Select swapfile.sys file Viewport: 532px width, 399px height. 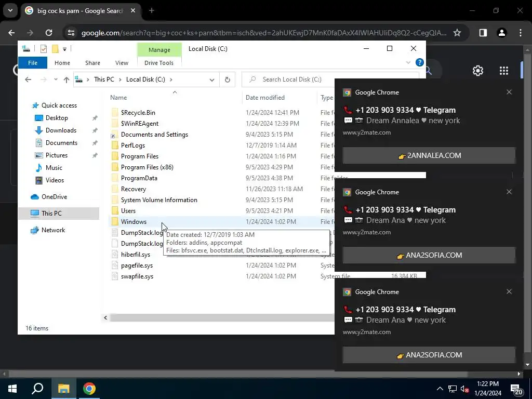click(x=137, y=276)
